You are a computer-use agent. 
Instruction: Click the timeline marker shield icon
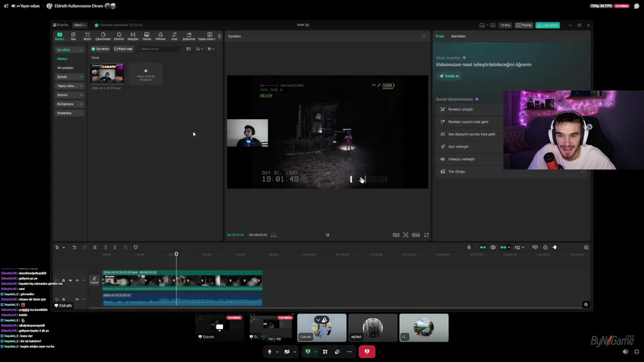pyautogui.click(x=135, y=247)
